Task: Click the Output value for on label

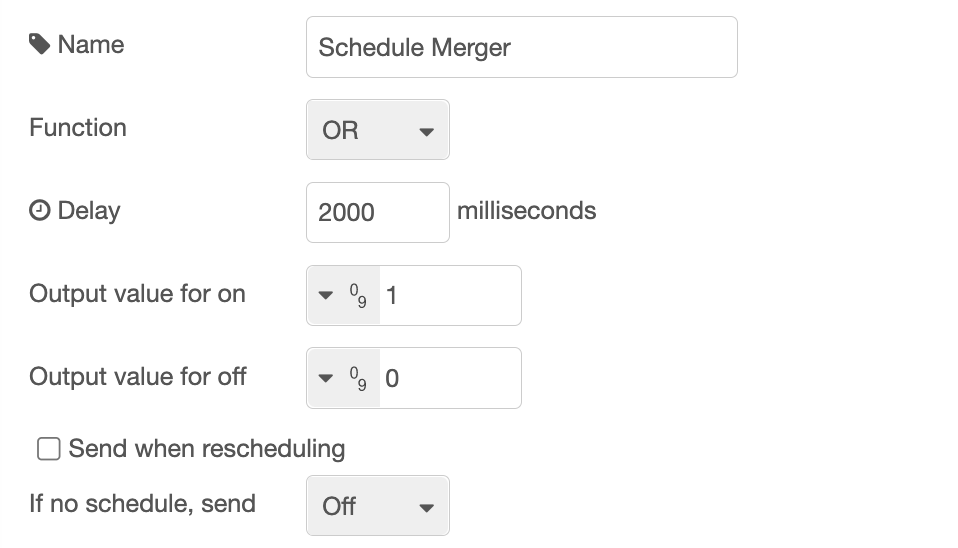Action: [137, 294]
